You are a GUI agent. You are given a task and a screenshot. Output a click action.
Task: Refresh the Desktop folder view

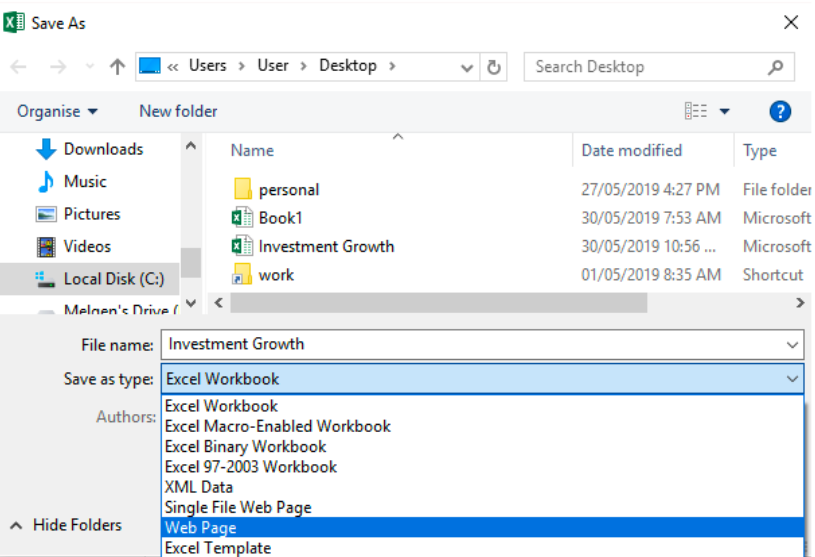494,67
